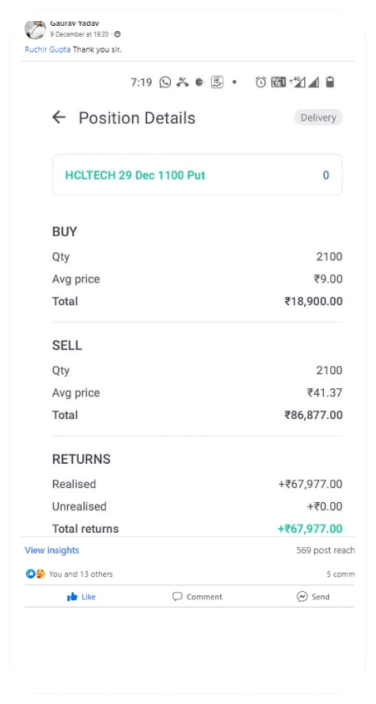This screenshot has height=704, width=376.
Task: Click the Comment speech bubble icon
Action: tap(177, 597)
